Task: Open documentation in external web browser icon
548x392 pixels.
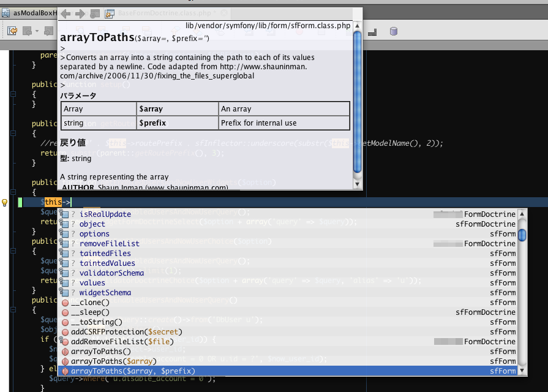Action: 110,13
